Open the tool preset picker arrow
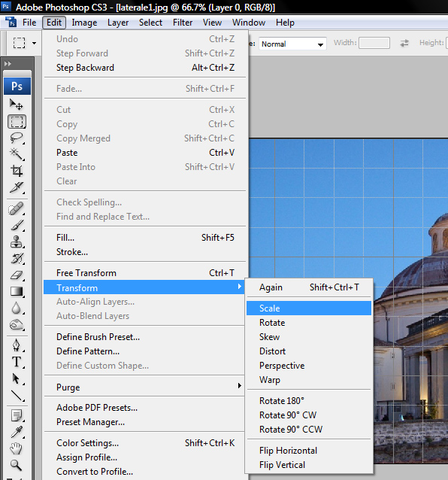This screenshot has width=448, height=480. click(x=35, y=43)
